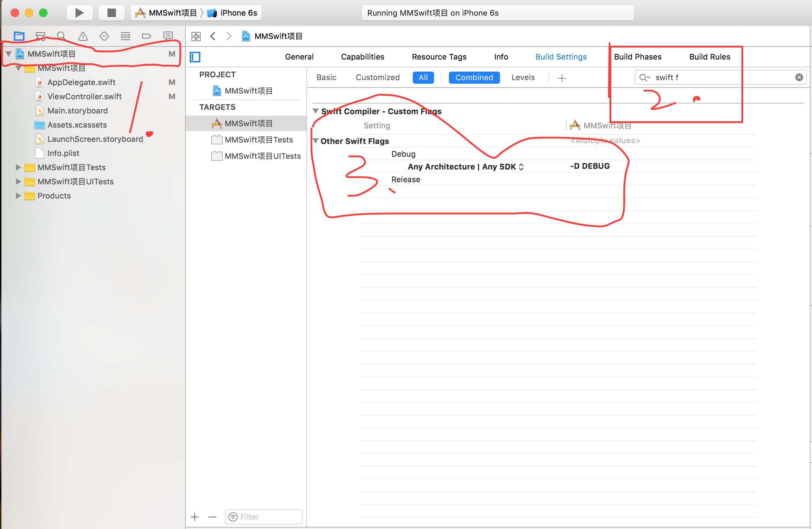Expand the Products folder

tap(18, 196)
